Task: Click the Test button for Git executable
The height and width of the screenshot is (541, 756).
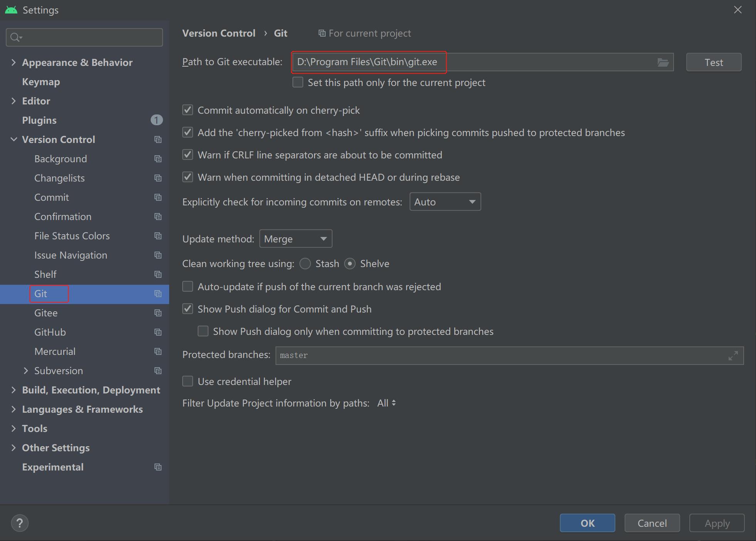Action: 714,62
